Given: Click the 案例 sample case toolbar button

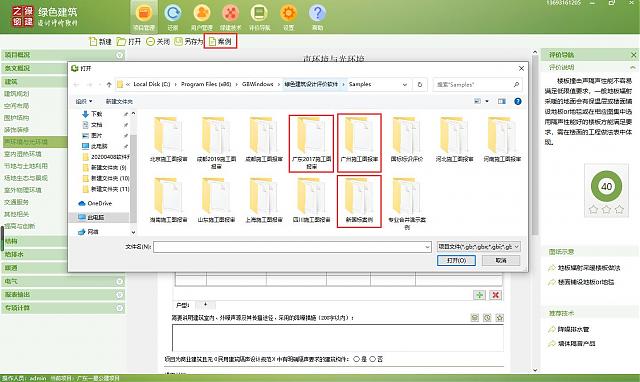Looking at the screenshot, I should pyautogui.click(x=220, y=41).
